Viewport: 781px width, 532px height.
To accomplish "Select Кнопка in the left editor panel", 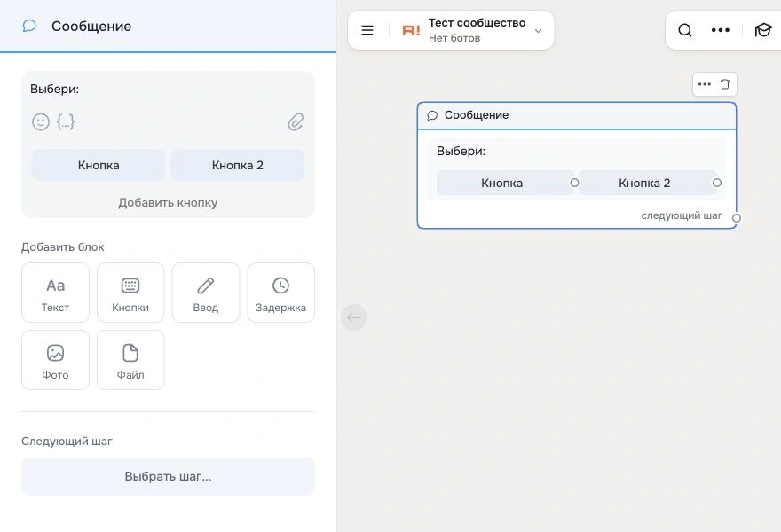I will click(99, 165).
